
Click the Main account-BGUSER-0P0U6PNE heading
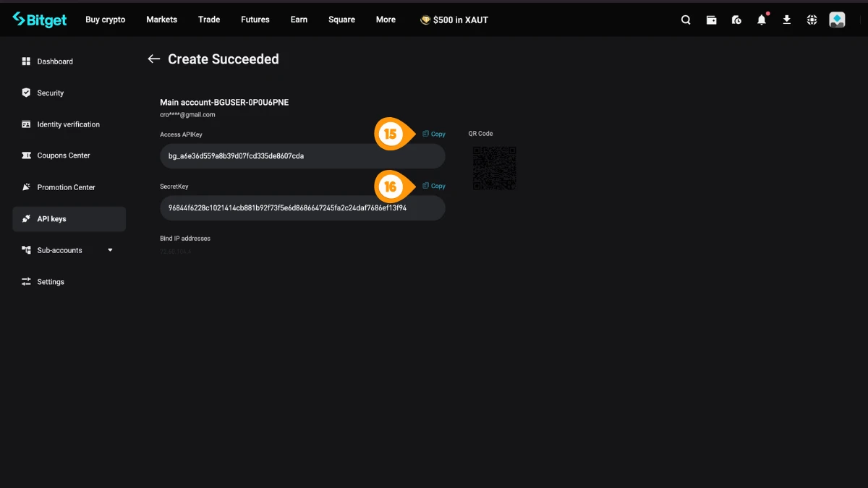(x=224, y=103)
